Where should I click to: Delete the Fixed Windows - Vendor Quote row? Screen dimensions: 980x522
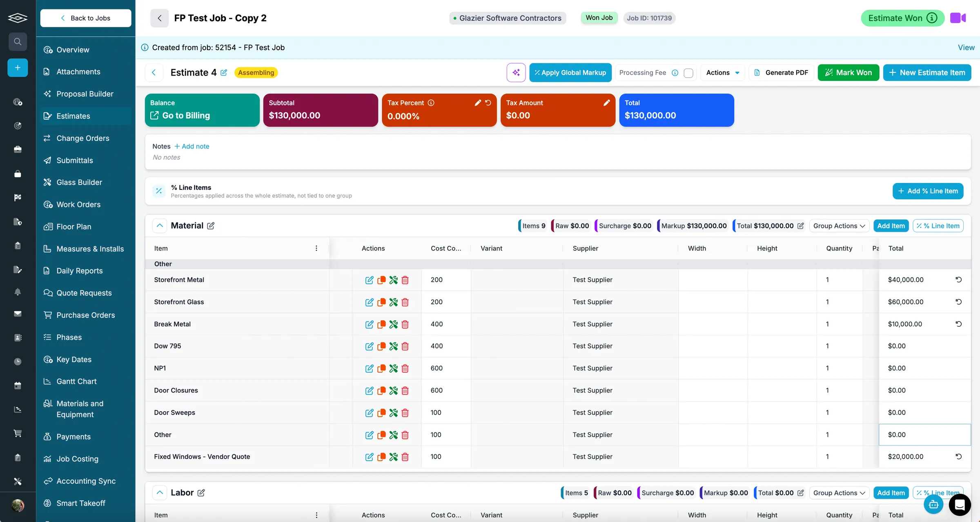(x=405, y=457)
